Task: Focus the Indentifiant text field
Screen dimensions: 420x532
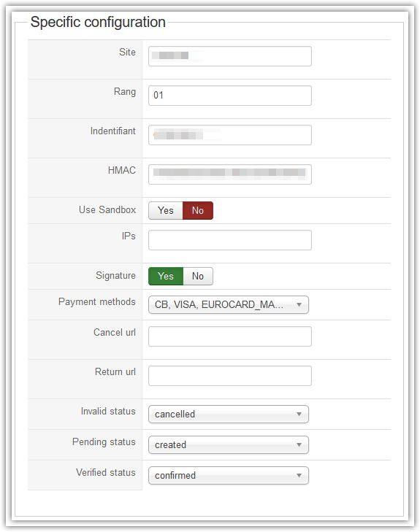Action: click(x=230, y=135)
